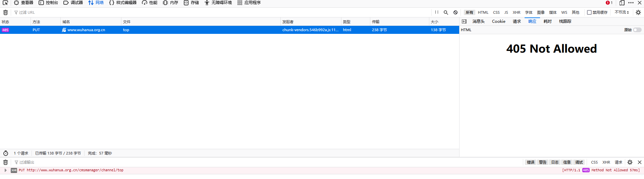Switch to the 性能 performance tab

tap(150, 3)
